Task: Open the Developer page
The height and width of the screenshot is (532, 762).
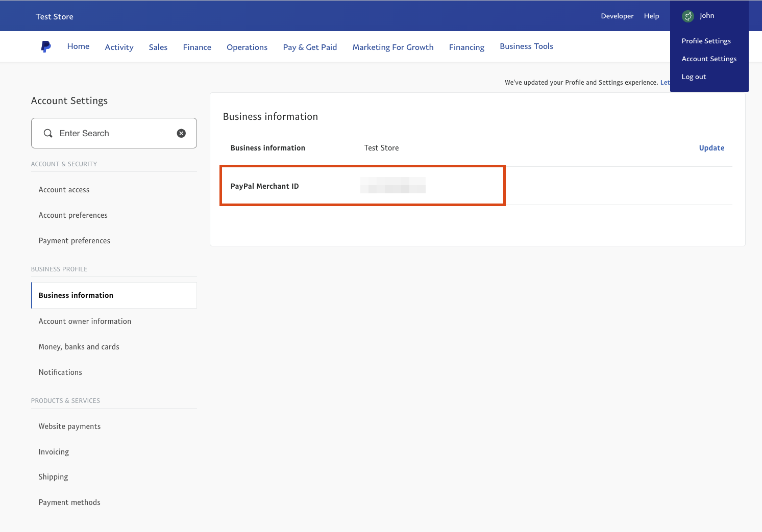Action: [x=617, y=16]
